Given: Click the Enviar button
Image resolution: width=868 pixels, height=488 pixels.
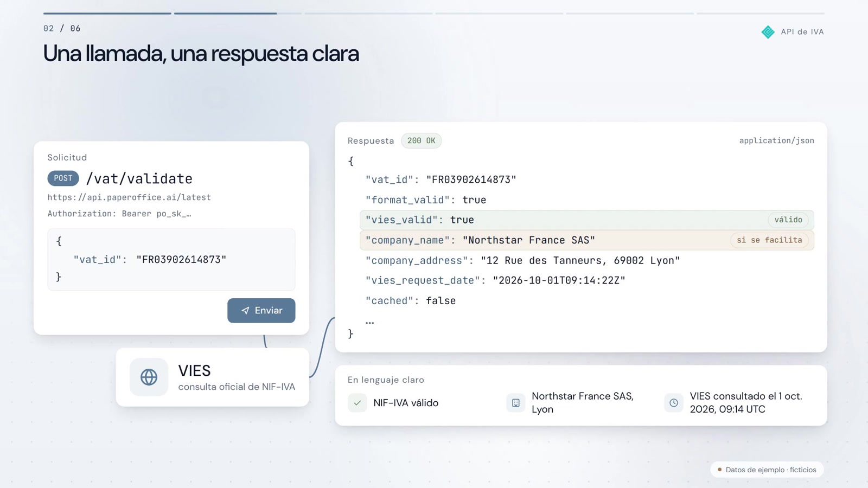Looking at the screenshot, I should pos(261,311).
